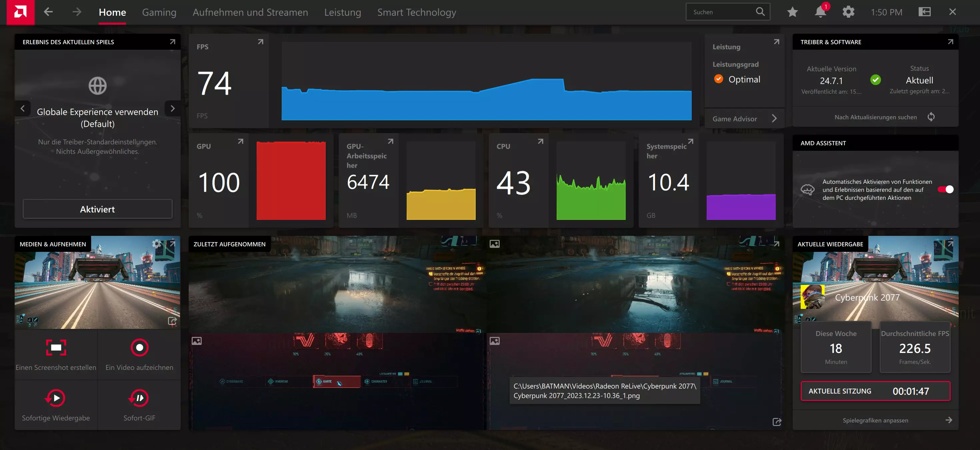
Task: Click the green CPU usage graph
Action: pyautogui.click(x=591, y=180)
